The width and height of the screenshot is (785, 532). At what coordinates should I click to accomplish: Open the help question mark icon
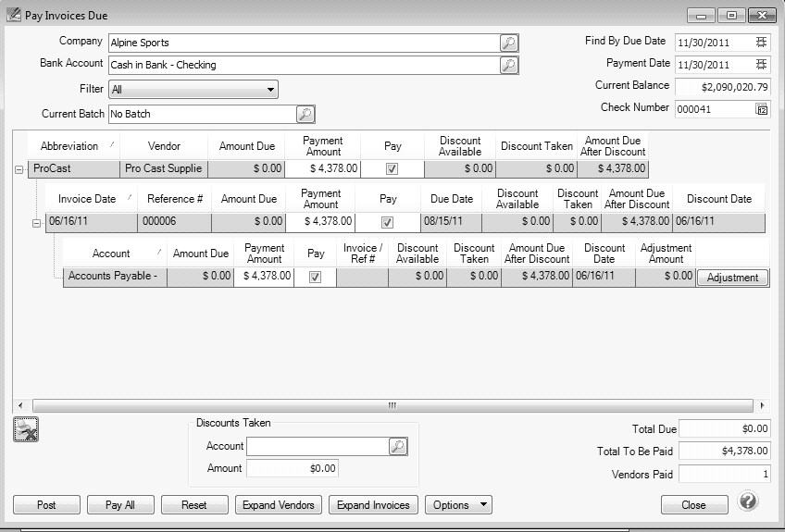tap(748, 501)
